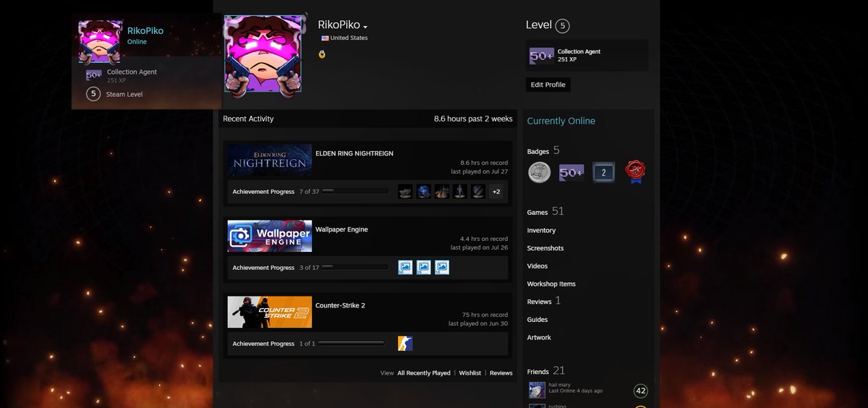Open the Wallpaper Engine title link

pyautogui.click(x=341, y=229)
